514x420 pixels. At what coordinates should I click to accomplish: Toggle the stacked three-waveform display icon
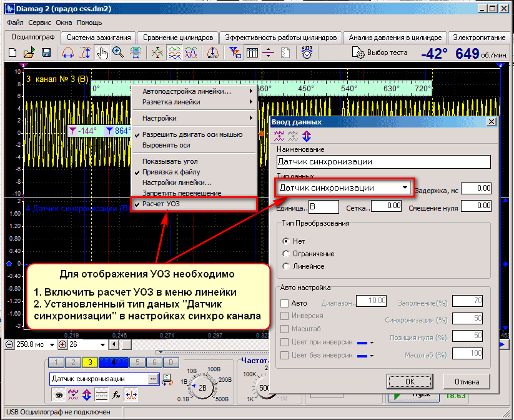pos(175,52)
